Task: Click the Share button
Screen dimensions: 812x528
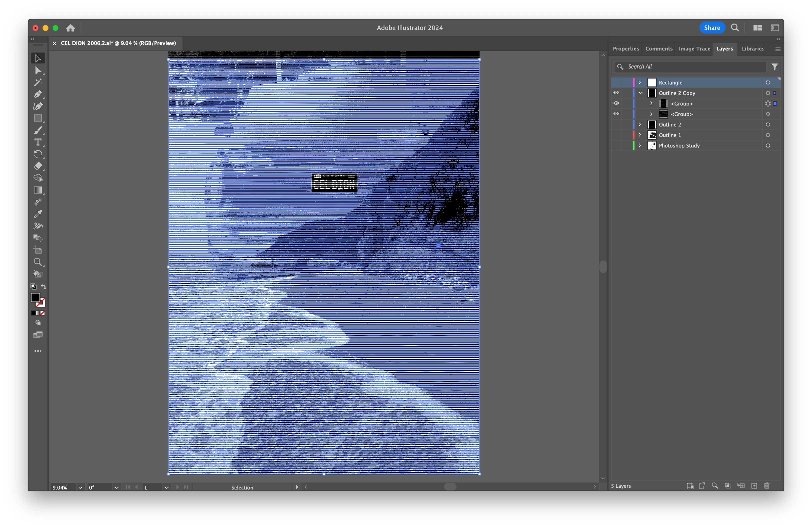Action: (712, 28)
